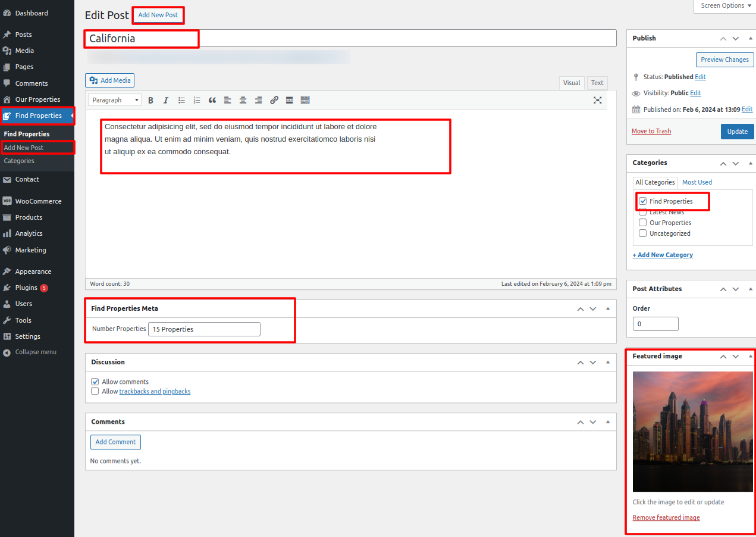Open the Paragraph format dropdown

115,100
